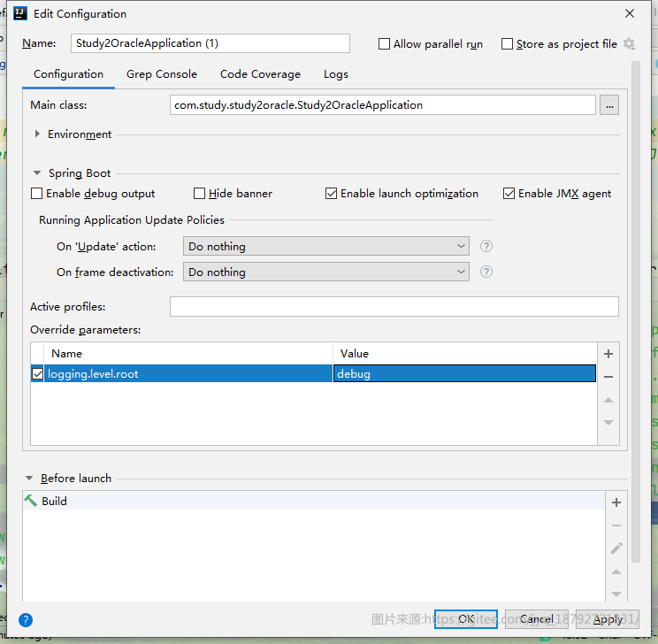Open On 'Update' action dropdown
This screenshot has width=658, height=644.
(x=326, y=246)
